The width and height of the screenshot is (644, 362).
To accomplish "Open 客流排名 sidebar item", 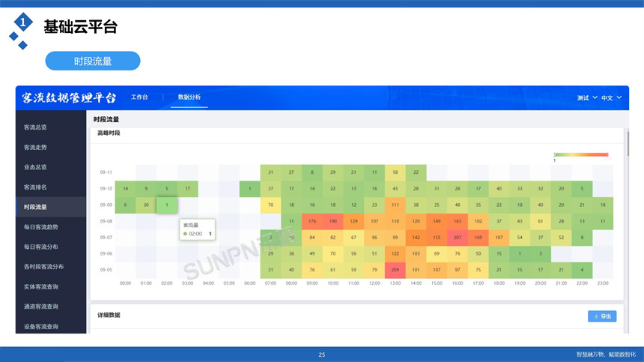I will coord(36,187).
